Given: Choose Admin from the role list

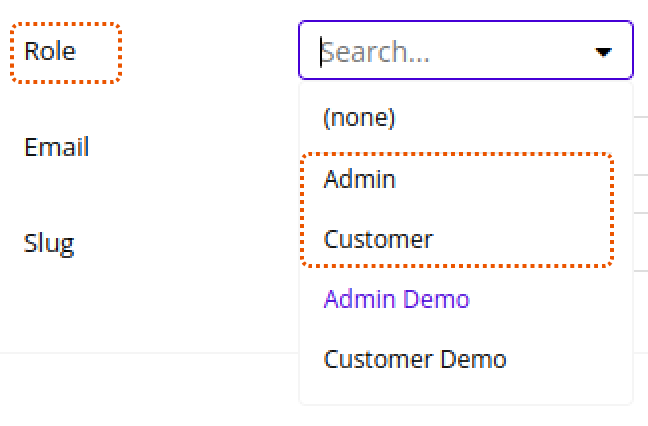Looking at the screenshot, I should [x=360, y=179].
